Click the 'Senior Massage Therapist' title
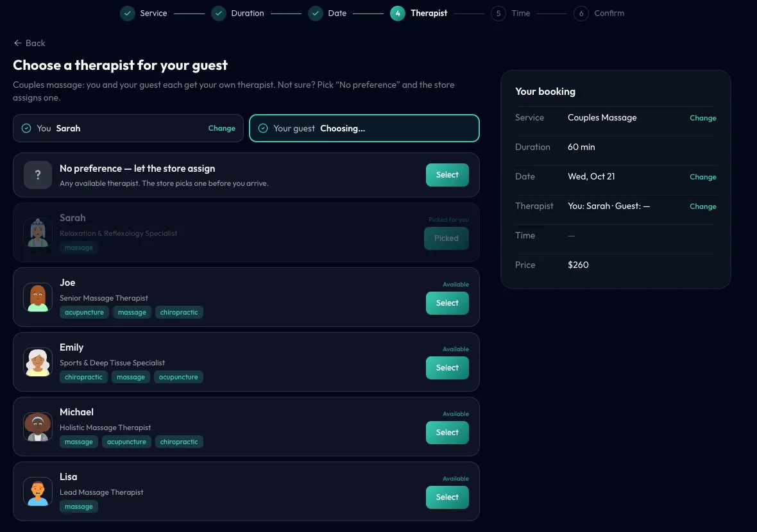This screenshot has height=532, width=757. point(104,298)
